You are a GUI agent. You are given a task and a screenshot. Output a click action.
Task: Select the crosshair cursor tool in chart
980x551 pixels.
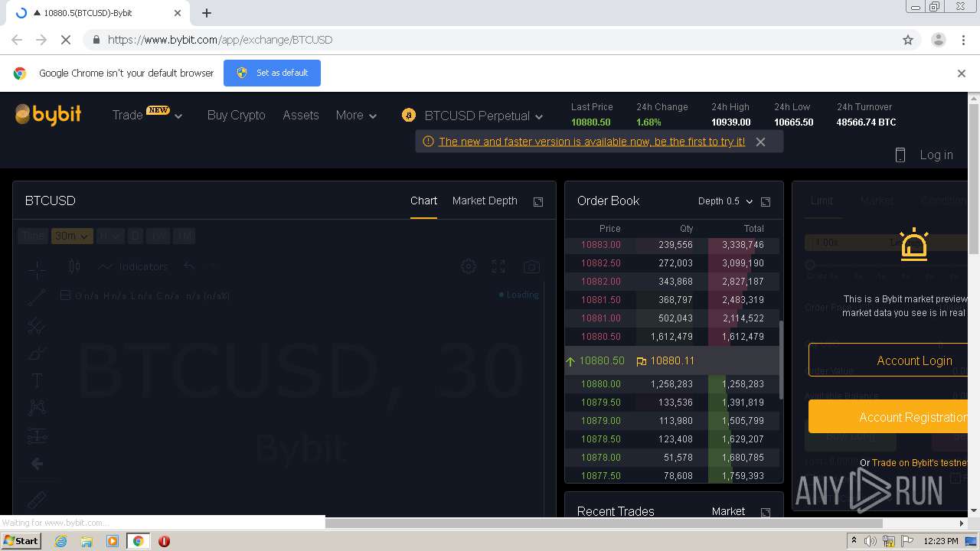[37, 269]
